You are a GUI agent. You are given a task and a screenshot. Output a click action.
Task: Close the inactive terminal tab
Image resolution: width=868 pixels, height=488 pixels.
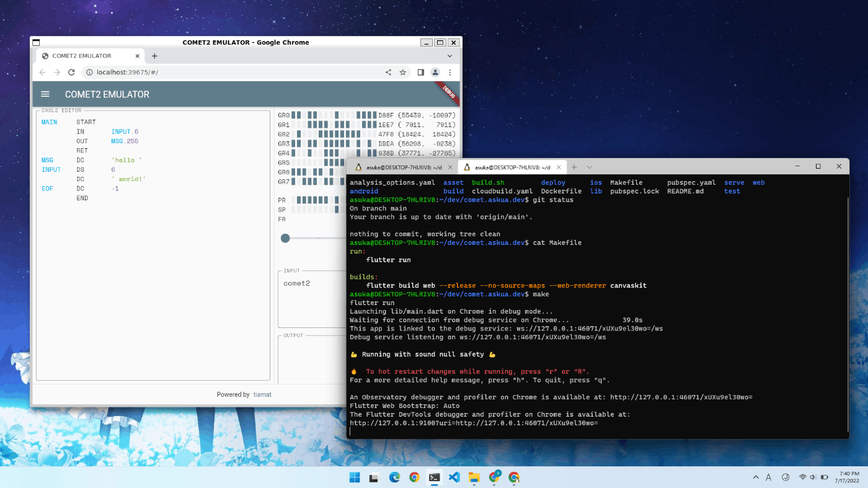tap(450, 167)
